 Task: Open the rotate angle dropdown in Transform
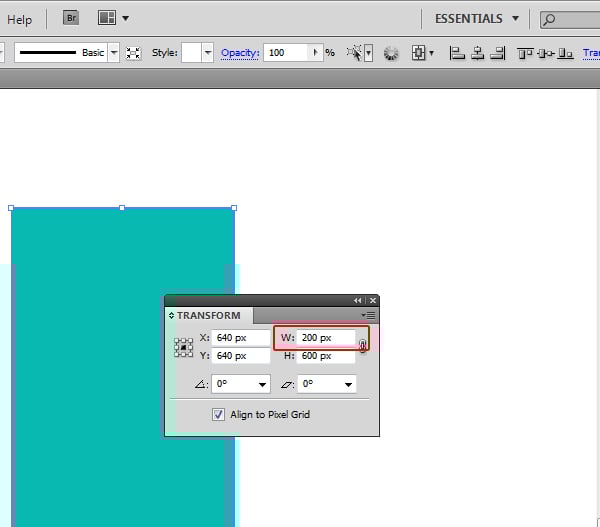(x=263, y=384)
